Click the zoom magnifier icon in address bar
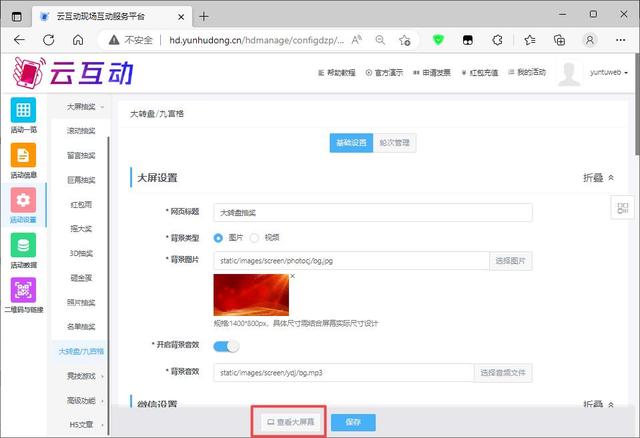This screenshot has height=438, width=640. point(380,40)
